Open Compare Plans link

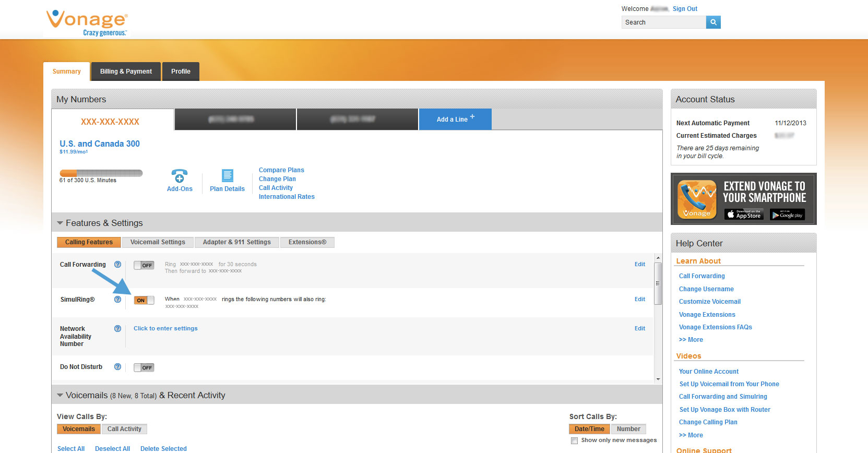pyautogui.click(x=281, y=170)
